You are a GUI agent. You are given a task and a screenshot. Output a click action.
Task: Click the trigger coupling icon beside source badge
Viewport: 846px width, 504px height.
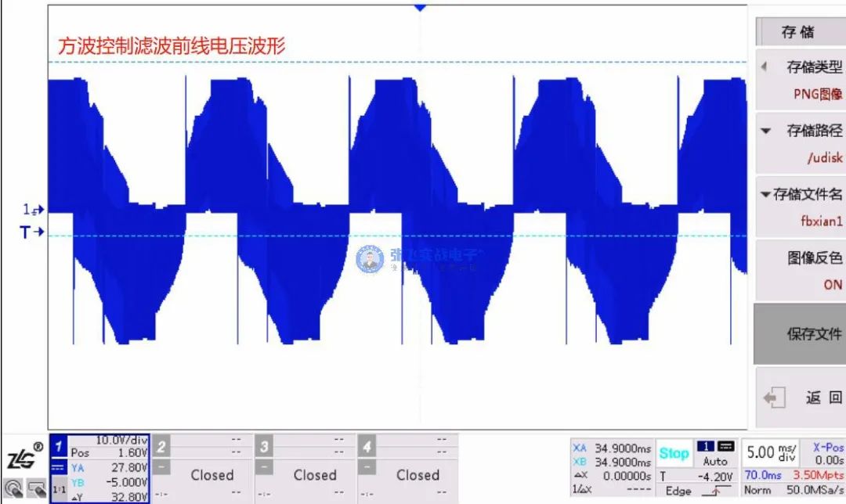point(725,446)
